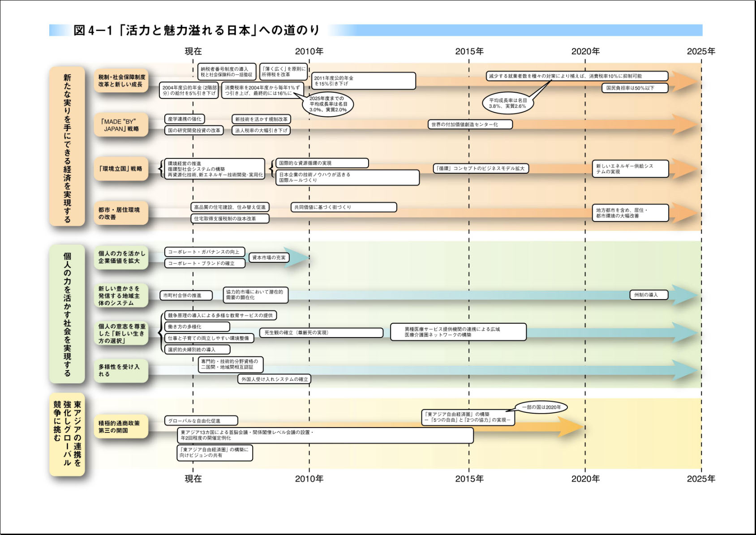Select the '「MADE "BY" JAPAN」戦略' row label

click(121, 125)
